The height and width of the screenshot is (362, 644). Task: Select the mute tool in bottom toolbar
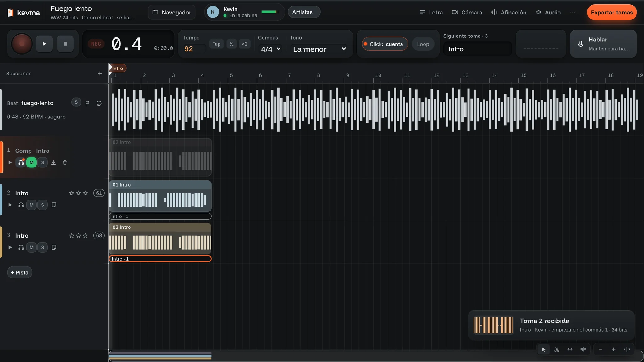[583, 349]
